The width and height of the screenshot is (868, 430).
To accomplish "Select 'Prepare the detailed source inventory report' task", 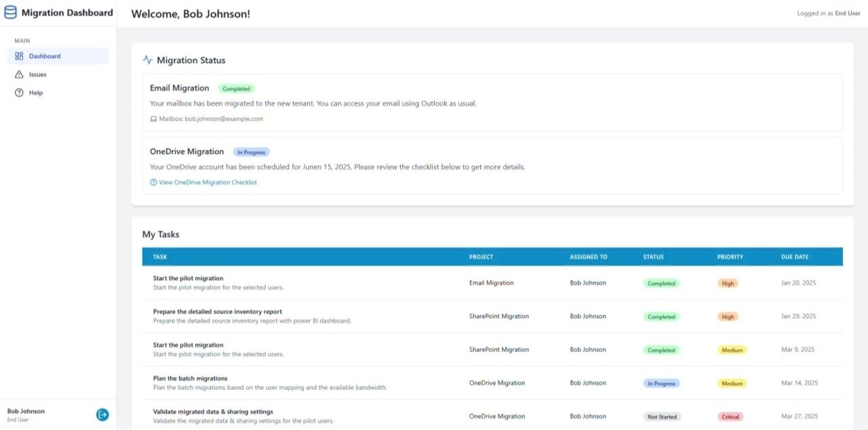I will click(x=218, y=311).
